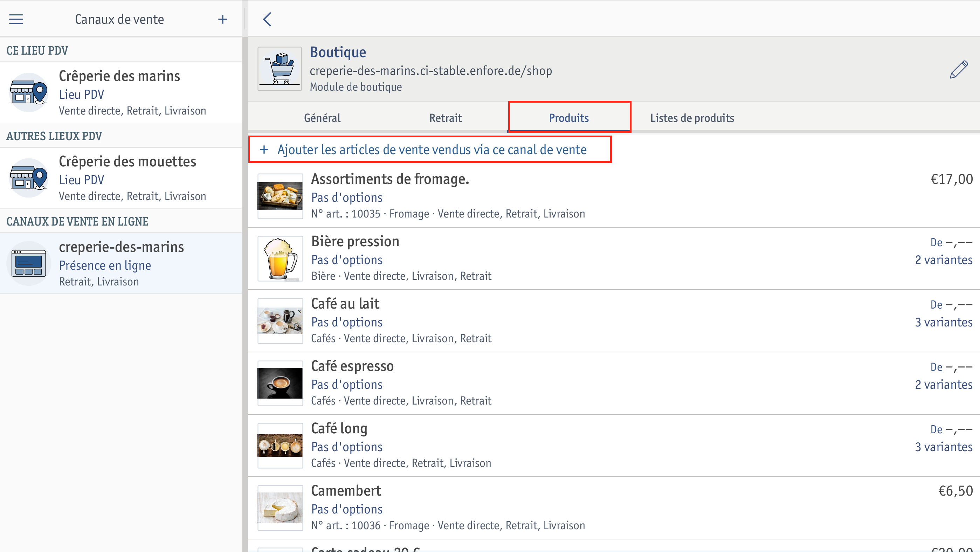
Task: Click N° art. : 10036 details line
Action: [x=448, y=526]
